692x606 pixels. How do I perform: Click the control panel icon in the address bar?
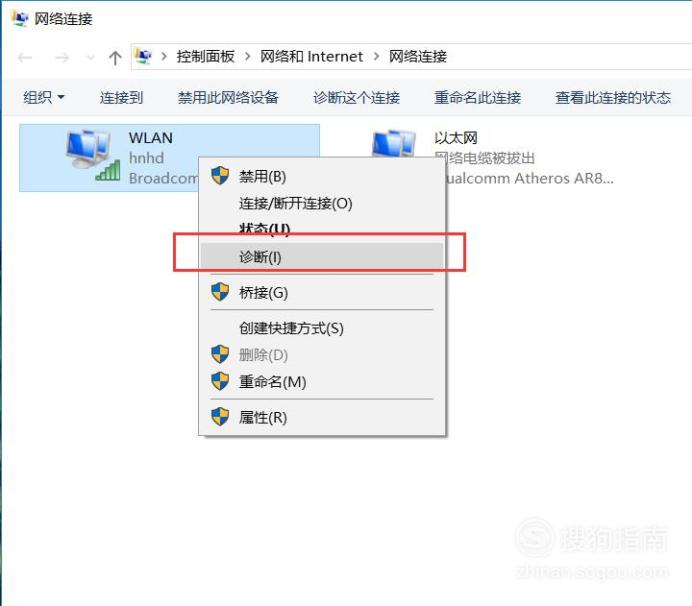(x=143, y=56)
